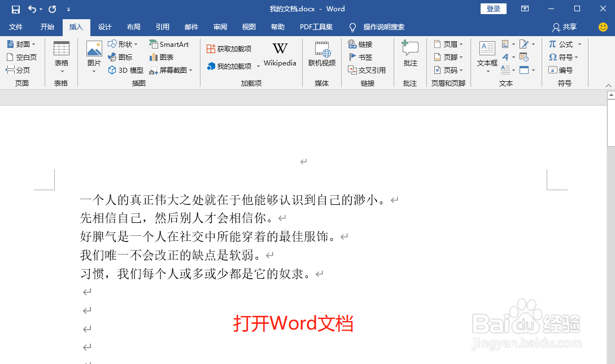This screenshot has width=615, height=364.
Task: Insert a cover page (封面)
Action: coord(21,44)
